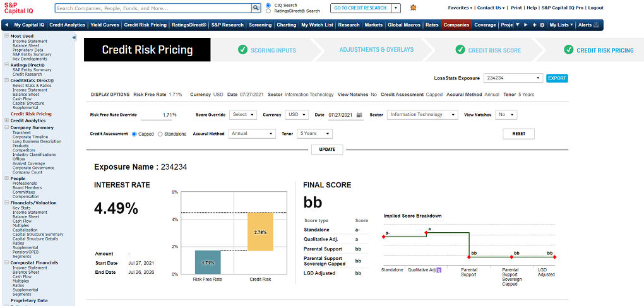Open the Favorites menu
Screen dimensions: 644x306
point(460,8)
